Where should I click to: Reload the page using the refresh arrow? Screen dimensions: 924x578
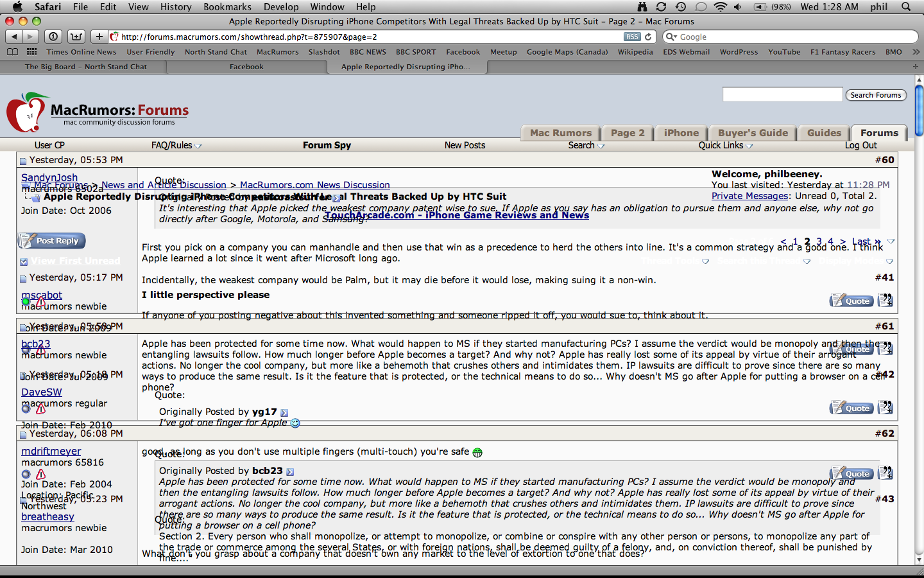[x=648, y=37]
